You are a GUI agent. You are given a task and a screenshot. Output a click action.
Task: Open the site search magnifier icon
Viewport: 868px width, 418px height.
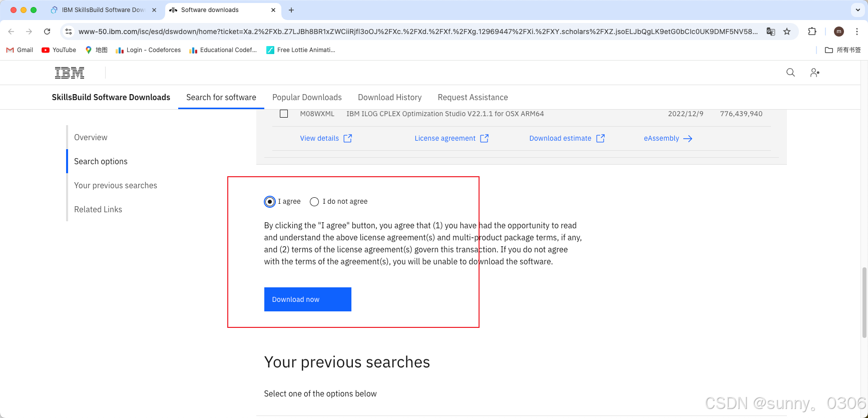[790, 73]
